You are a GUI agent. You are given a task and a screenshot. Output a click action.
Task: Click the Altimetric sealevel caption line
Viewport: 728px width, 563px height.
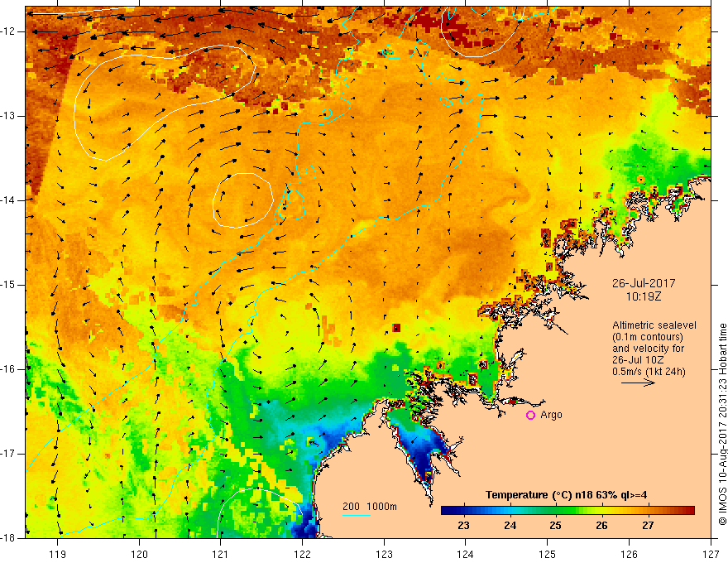(654, 325)
